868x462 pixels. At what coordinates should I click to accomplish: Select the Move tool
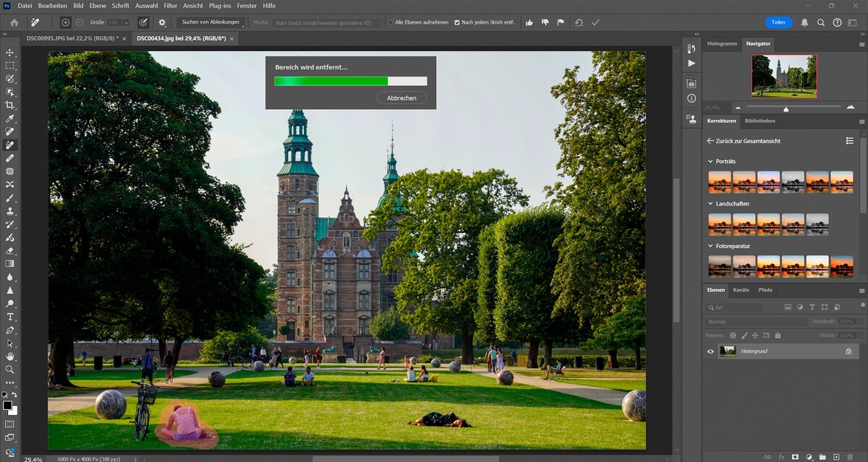tap(10, 53)
